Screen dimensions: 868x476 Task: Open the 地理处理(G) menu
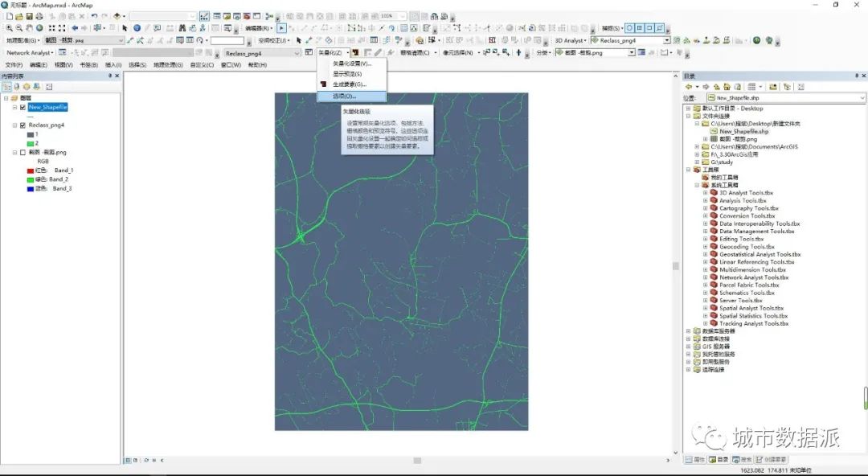168,65
